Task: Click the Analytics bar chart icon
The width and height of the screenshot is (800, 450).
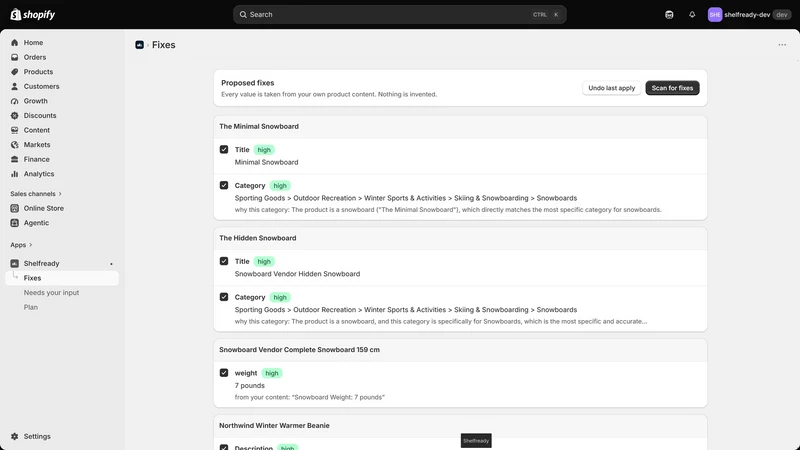Action: pos(14,174)
